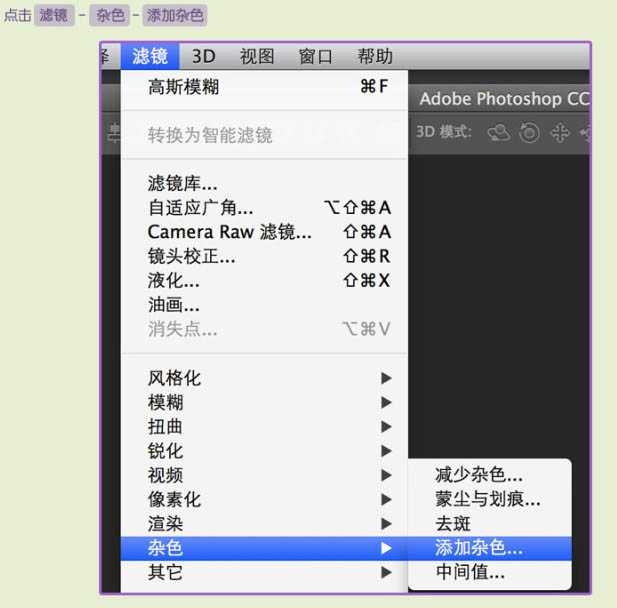Click the 滤镜 tag in instruction text
Image resolution: width=617 pixels, height=608 pixels.
54,16
